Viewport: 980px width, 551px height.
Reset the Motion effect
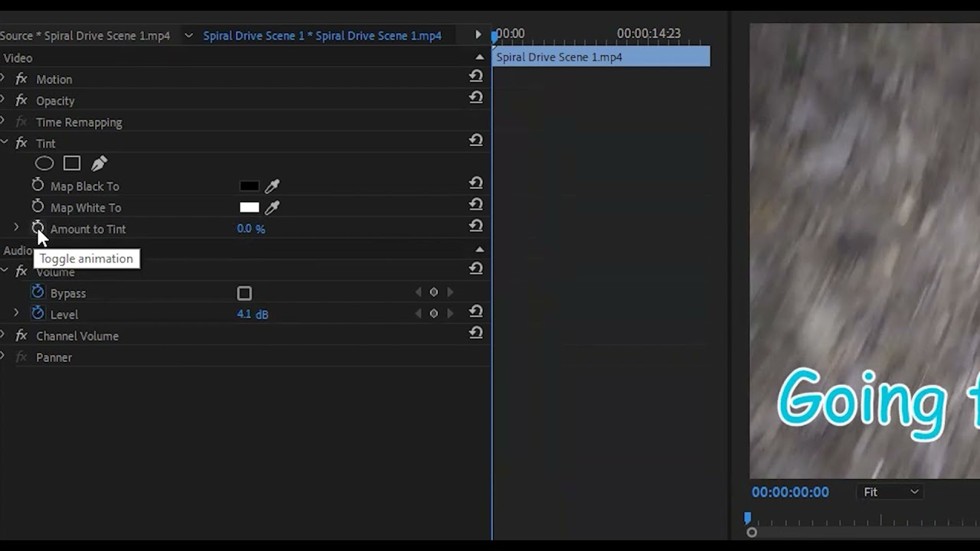coord(475,76)
